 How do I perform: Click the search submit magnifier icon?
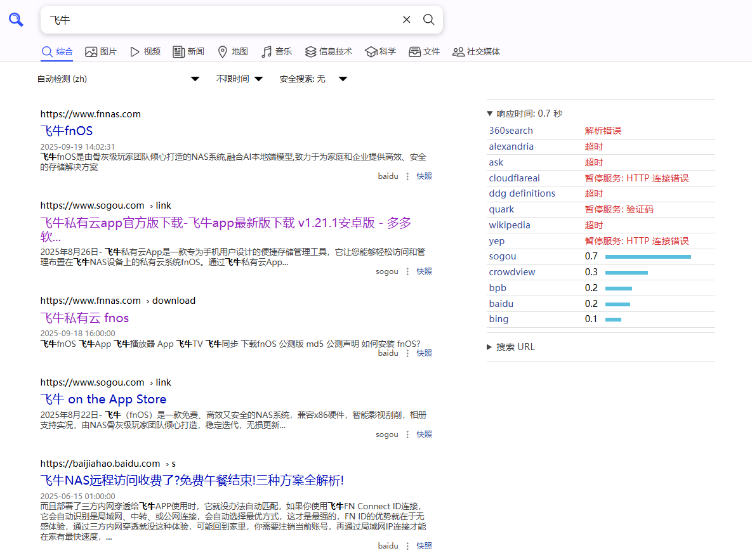[429, 20]
